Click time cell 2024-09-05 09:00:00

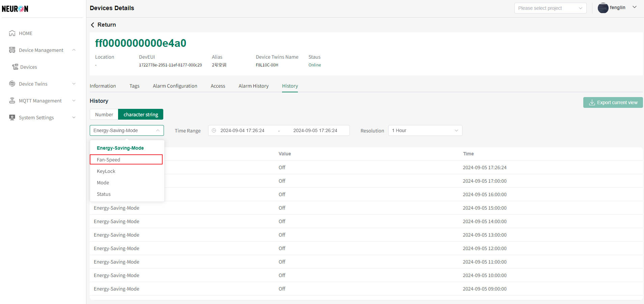(x=484, y=289)
